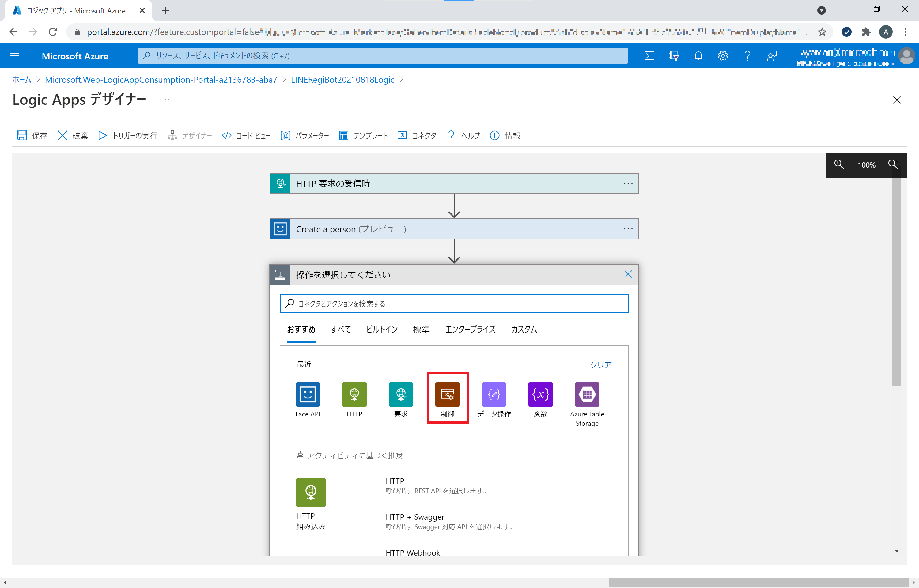This screenshot has height=588, width=919.
Task: Open options menu on Create a person card
Action: click(x=628, y=229)
